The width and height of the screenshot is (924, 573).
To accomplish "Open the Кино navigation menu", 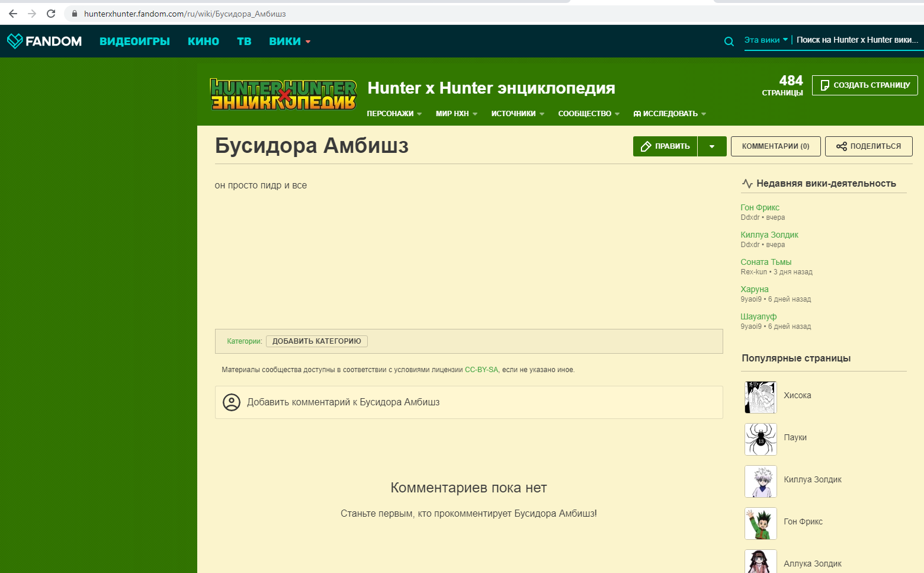I will coord(203,41).
